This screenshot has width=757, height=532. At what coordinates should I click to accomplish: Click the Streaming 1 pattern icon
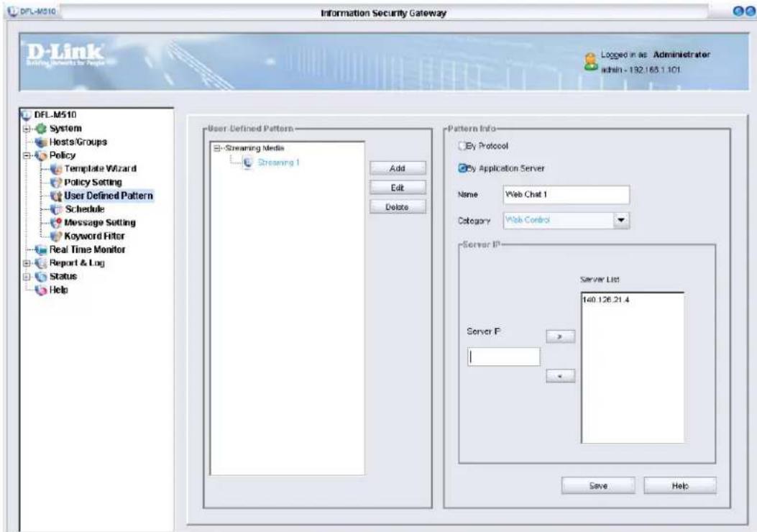tap(248, 162)
